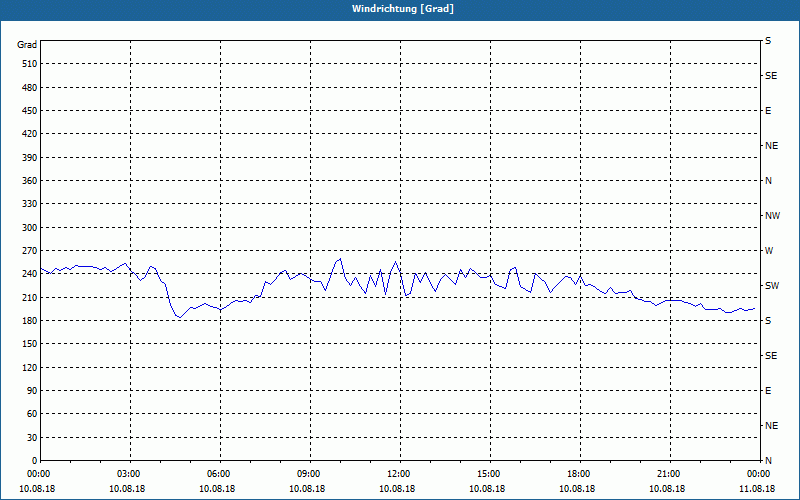The image size is (800, 500).
Task: Select the 15:00 time label
Action: click(487, 474)
